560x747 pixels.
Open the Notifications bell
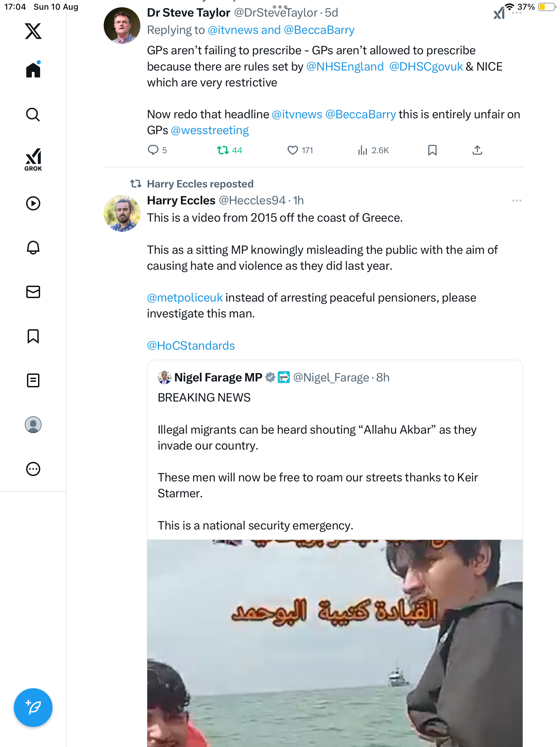[x=33, y=248]
